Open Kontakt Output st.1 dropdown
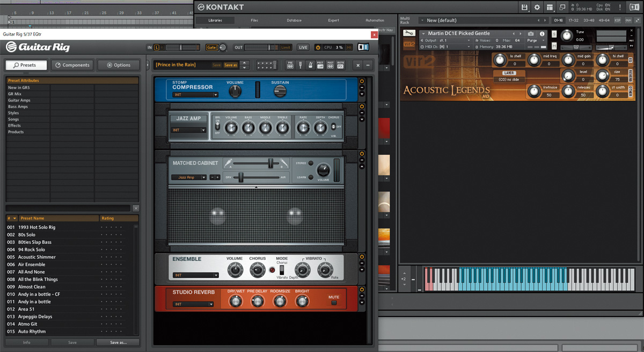The image size is (644, 352). coord(445,40)
